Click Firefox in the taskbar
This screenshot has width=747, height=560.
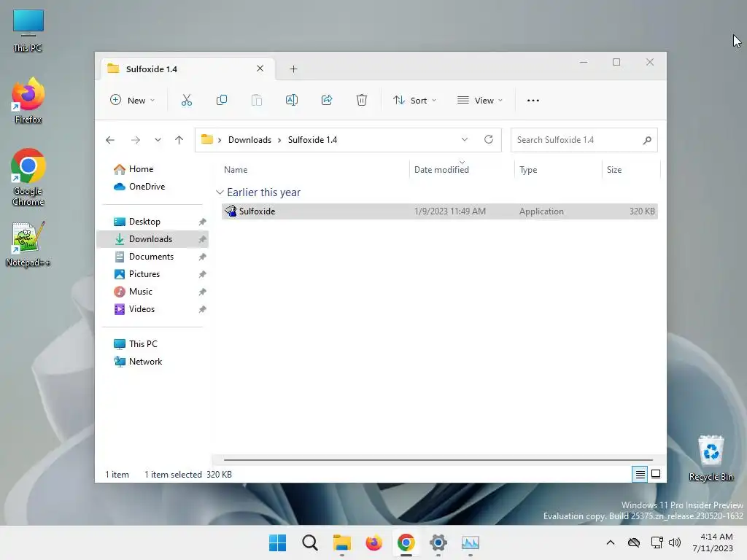click(374, 542)
